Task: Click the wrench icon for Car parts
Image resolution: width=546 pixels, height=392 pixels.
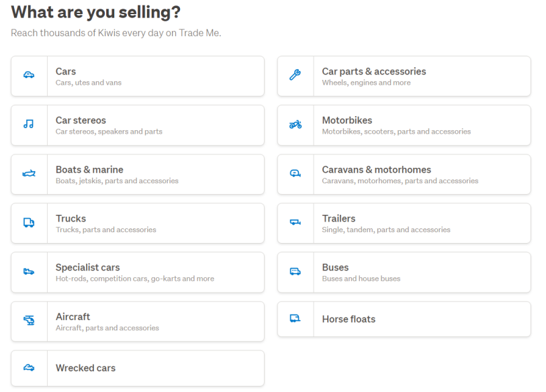Action: click(295, 76)
